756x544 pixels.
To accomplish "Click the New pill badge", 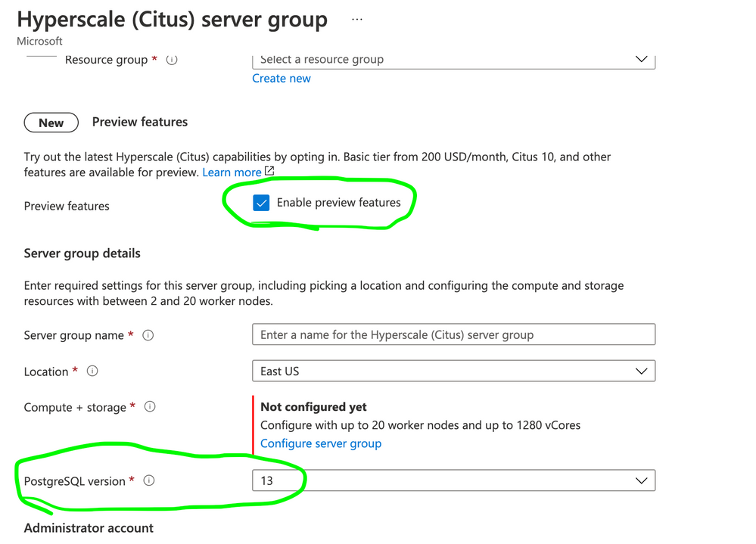I will 51,122.
